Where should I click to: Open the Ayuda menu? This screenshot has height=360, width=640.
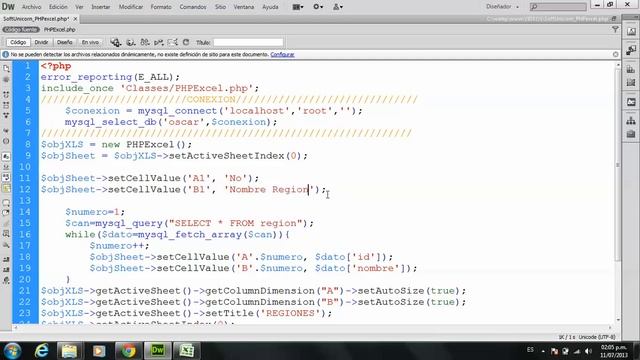270,7
